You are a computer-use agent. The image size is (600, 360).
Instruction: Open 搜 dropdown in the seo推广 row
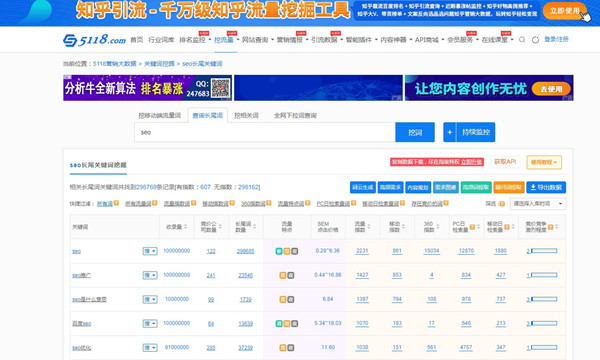coord(150,275)
